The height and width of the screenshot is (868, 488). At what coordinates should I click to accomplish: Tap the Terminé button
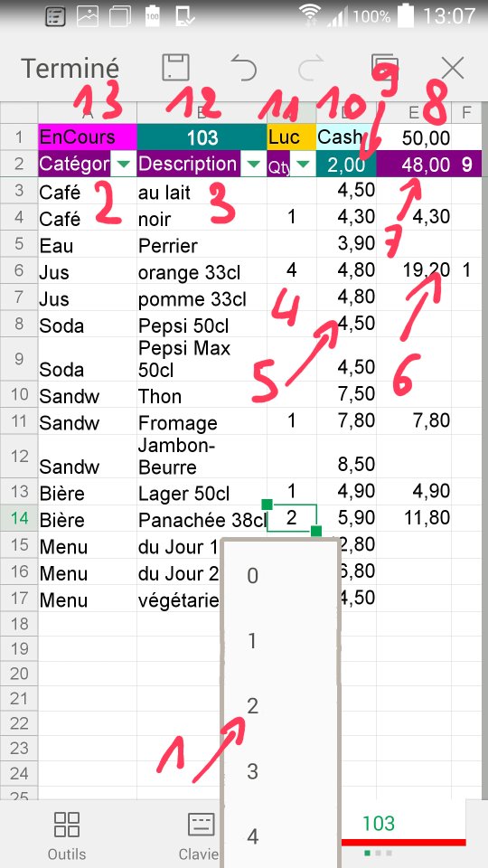70,69
